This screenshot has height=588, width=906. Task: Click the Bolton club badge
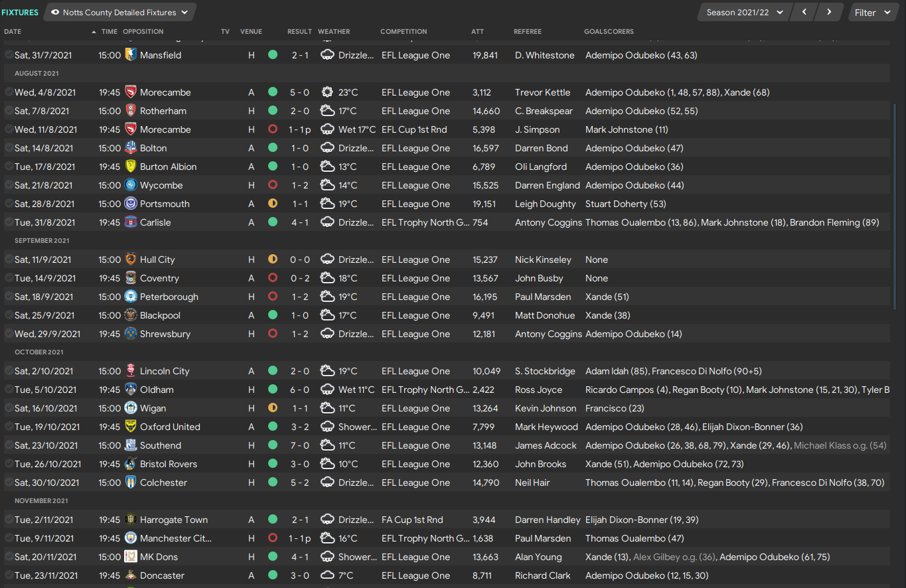click(131, 148)
